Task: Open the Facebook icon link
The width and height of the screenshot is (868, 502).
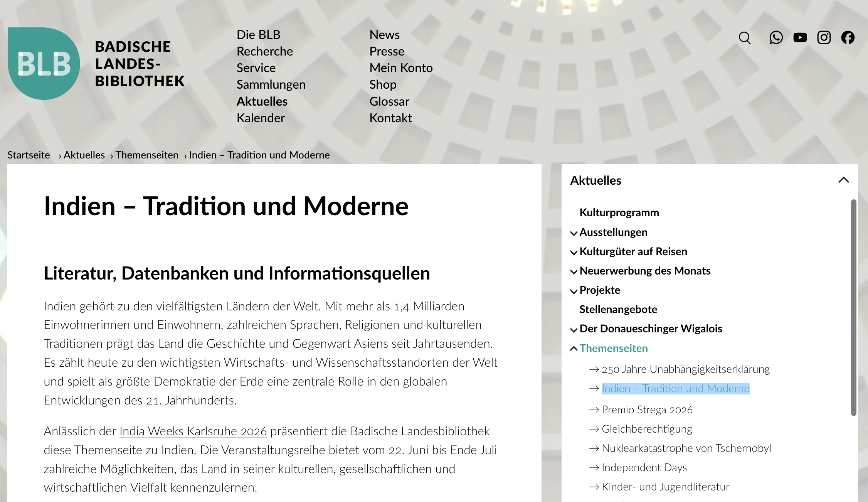Action: click(848, 37)
